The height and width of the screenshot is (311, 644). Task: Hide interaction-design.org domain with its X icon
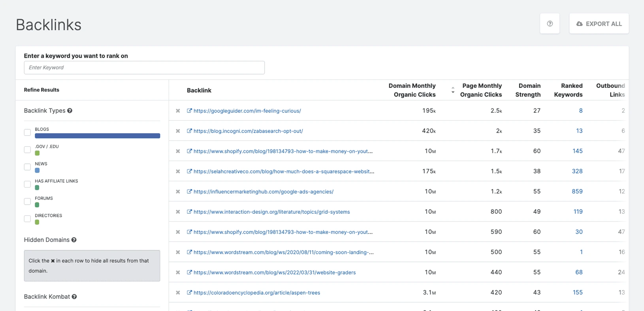coord(178,212)
